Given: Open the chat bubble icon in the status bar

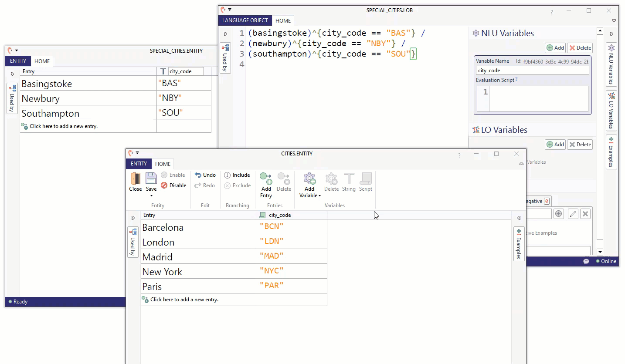Looking at the screenshot, I should [x=586, y=261].
